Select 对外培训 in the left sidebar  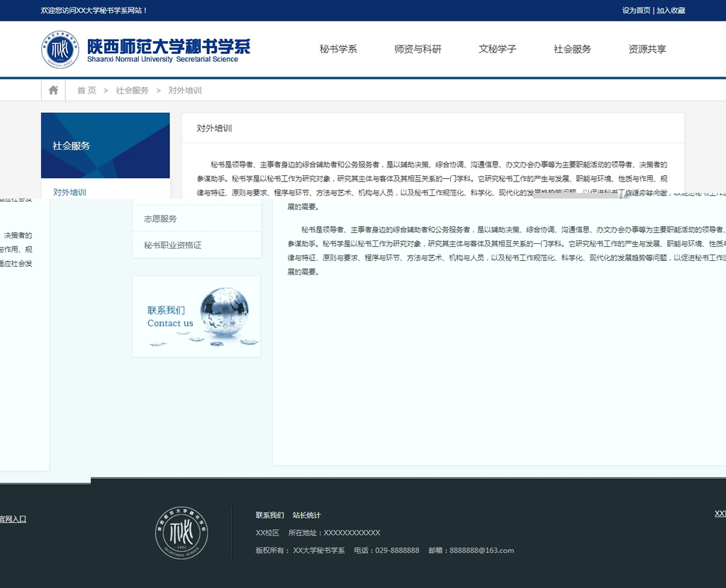pyautogui.click(x=69, y=192)
